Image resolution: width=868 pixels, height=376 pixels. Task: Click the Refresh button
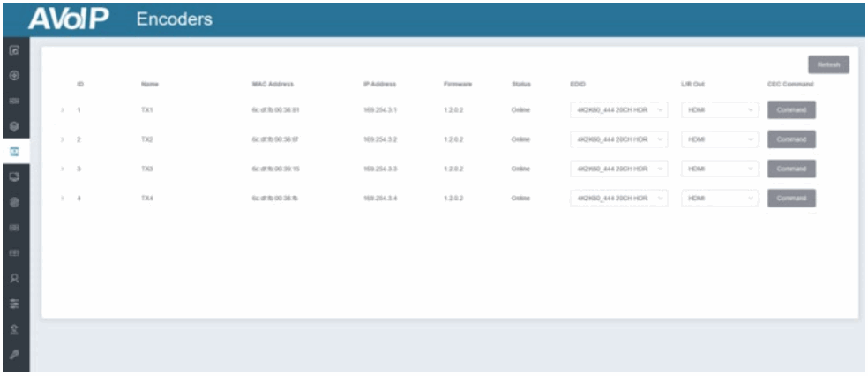click(x=828, y=64)
